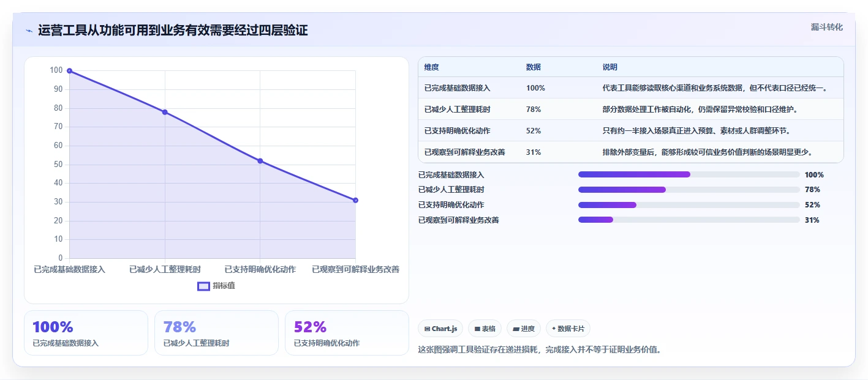Click the 已支持明确优化动作 progress bar
This screenshot has height=380, width=868.
coord(689,205)
